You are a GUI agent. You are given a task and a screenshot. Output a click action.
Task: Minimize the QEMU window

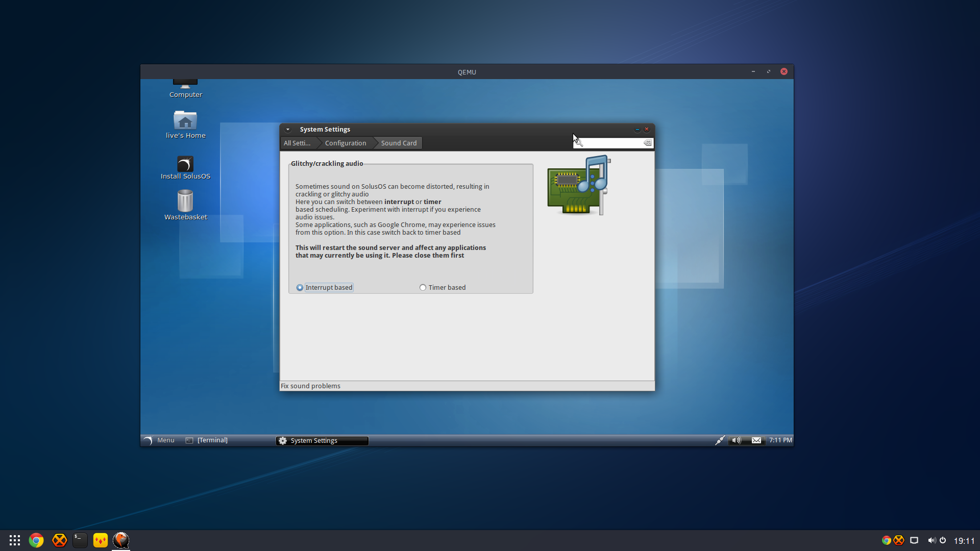point(753,72)
